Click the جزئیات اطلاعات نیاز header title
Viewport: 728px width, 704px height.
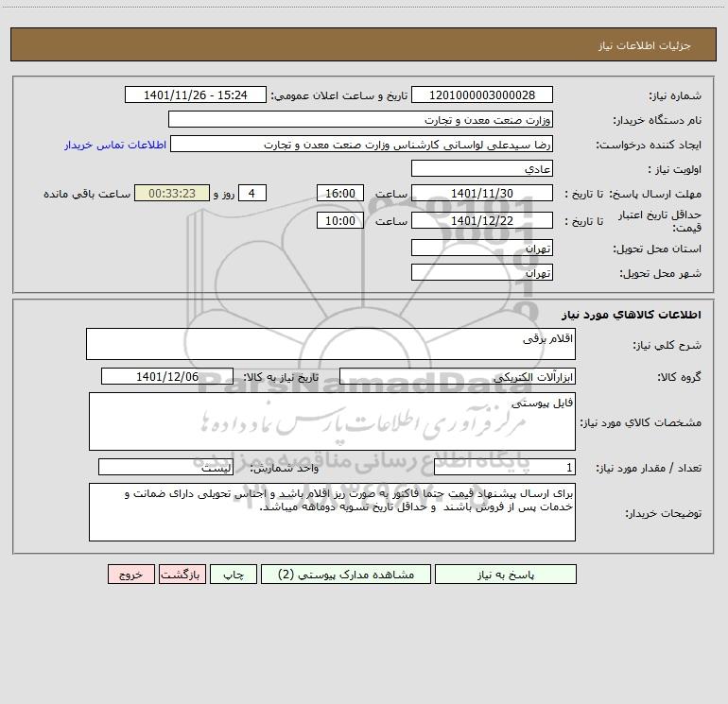pyautogui.click(x=645, y=45)
